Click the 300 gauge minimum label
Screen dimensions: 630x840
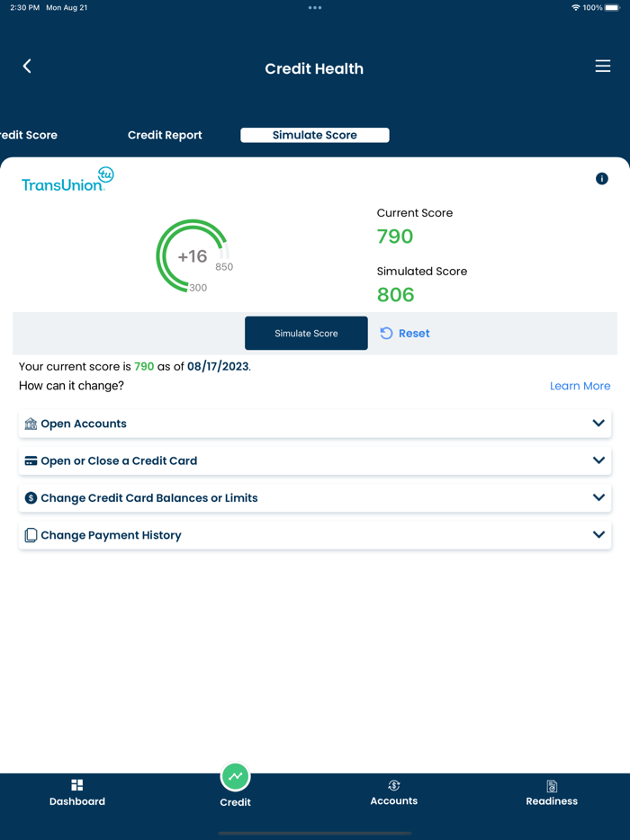point(198,288)
